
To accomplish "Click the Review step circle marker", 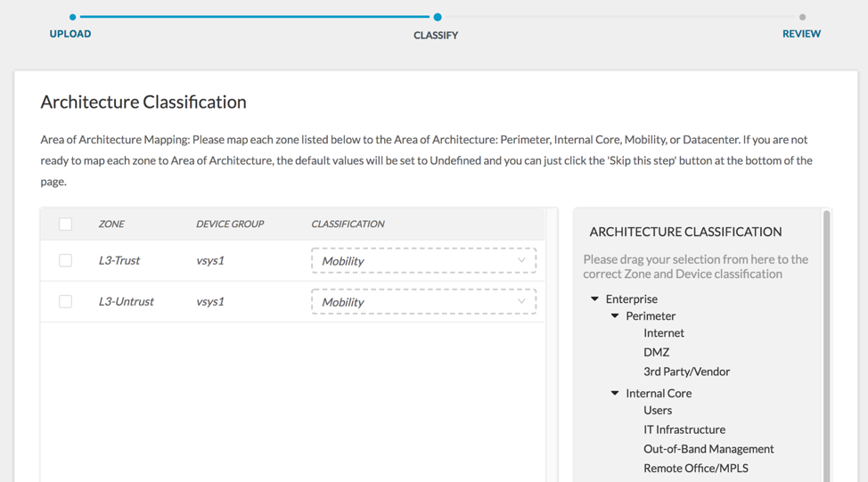I will point(802,17).
